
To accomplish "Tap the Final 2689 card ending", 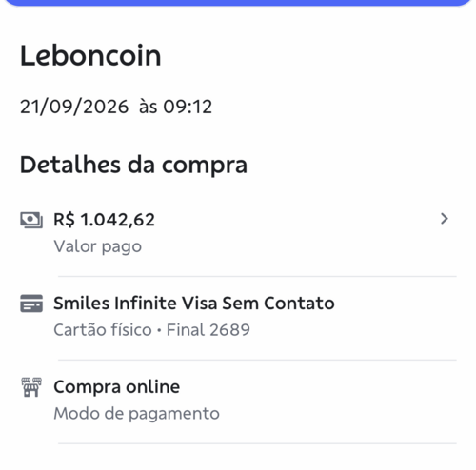I will point(208,330).
